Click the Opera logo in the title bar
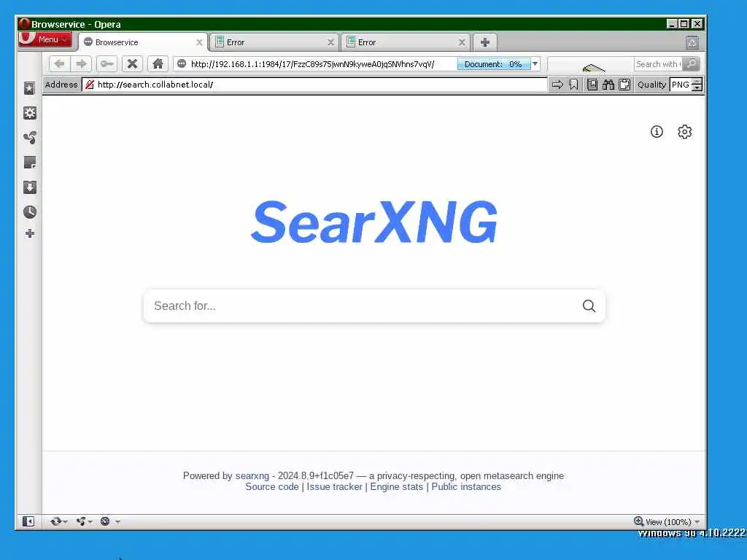The width and height of the screenshot is (747, 560). (x=24, y=24)
